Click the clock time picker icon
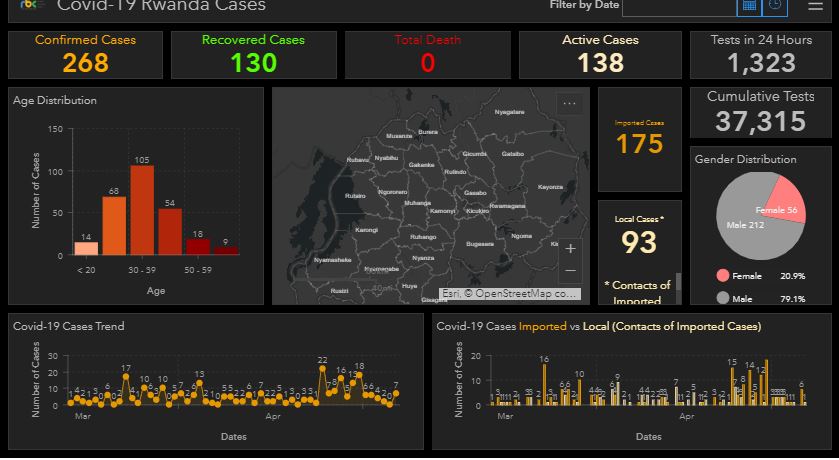 coord(775,7)
